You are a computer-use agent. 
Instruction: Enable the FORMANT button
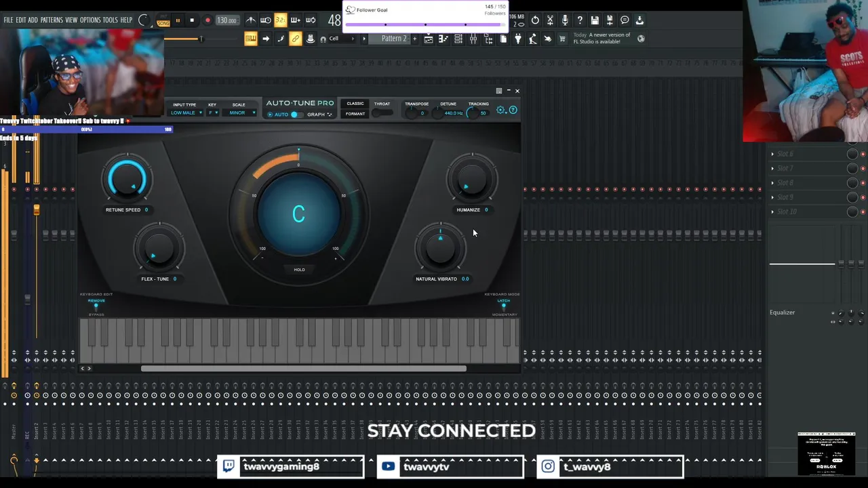pyautogui.click(x=355, y=114)
